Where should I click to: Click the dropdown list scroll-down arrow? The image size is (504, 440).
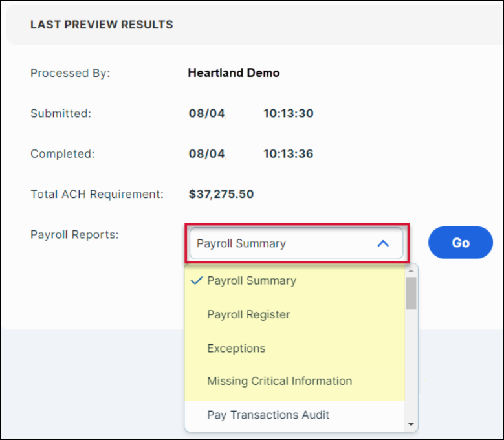tap(411, 424)
